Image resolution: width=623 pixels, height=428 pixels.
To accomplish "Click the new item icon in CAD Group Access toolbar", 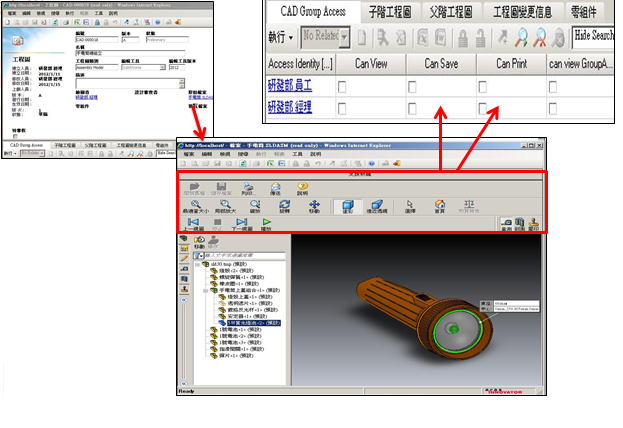I will (x=362, y=38).
